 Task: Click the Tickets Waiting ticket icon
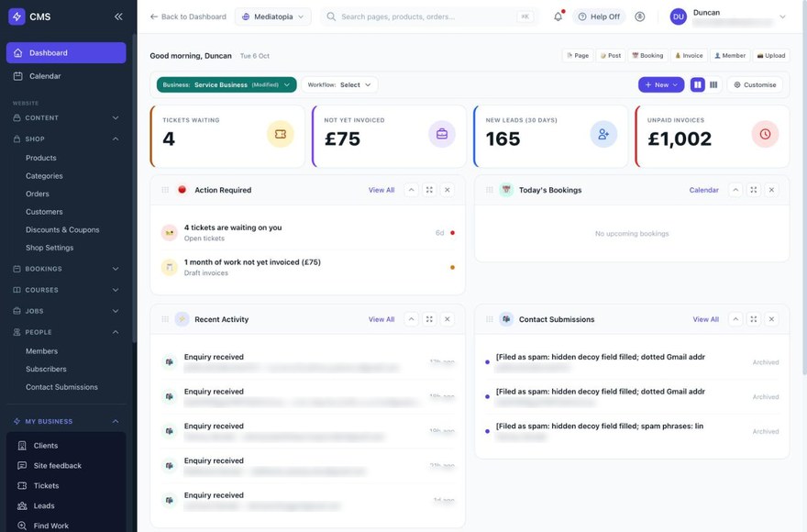coord(280,134)
